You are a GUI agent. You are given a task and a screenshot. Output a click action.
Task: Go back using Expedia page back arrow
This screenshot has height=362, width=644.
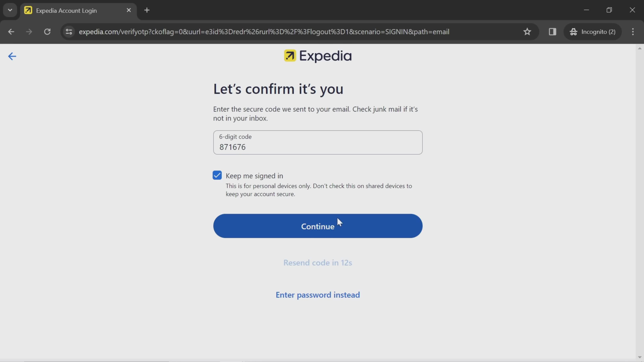tap(12, 56)
